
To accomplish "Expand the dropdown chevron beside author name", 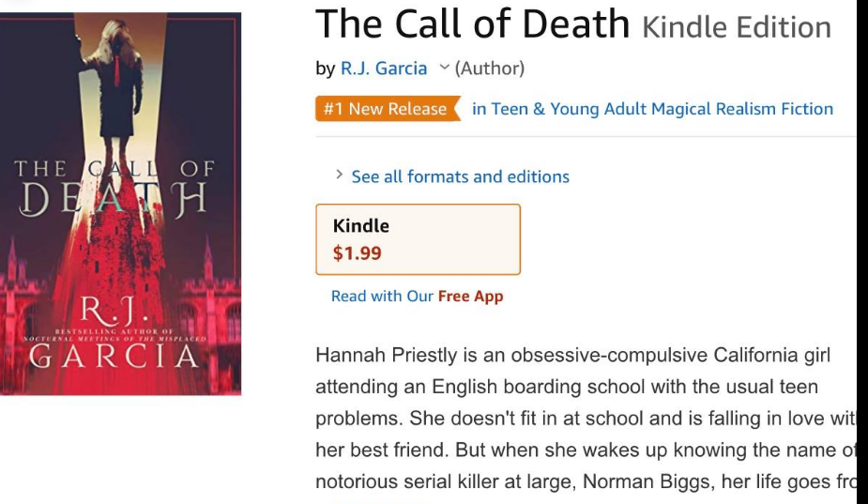I will click(x=444, y=69).
